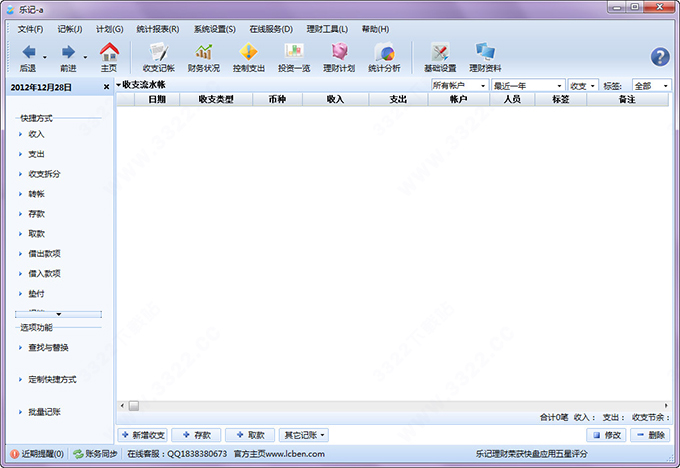Click the 新增收支 button
The image size is (680, 468).
pos(142,435)
